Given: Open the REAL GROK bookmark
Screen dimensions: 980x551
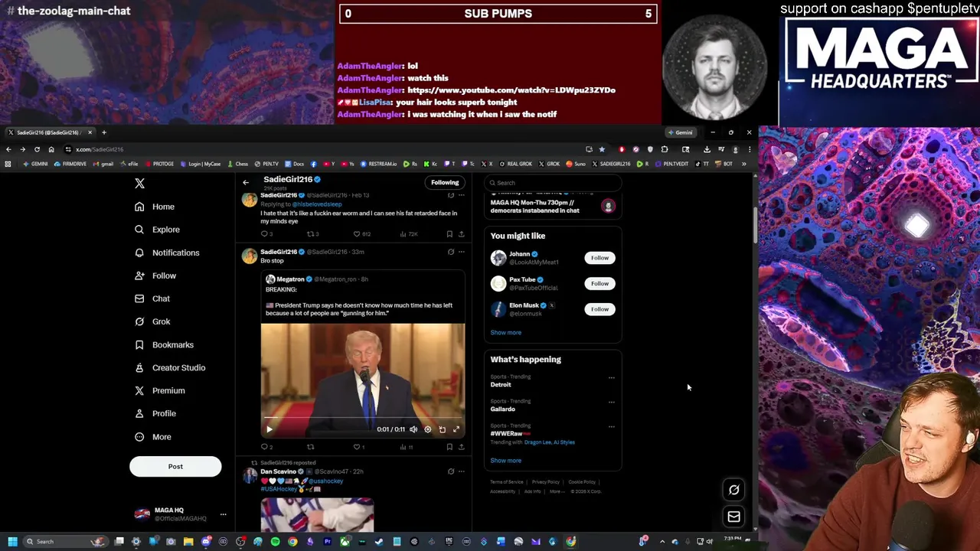Looking at the screenshot, I should pyautogui.click(x=516, y=164).
